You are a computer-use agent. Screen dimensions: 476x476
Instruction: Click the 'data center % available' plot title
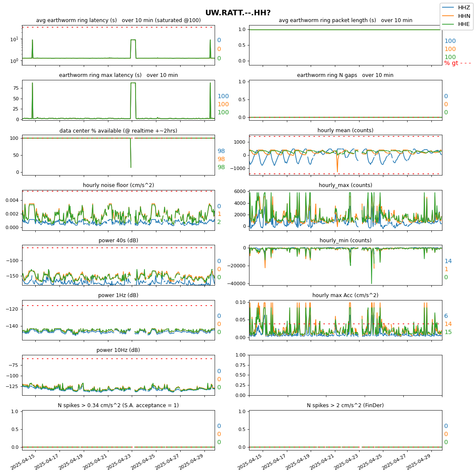point(119,130)
